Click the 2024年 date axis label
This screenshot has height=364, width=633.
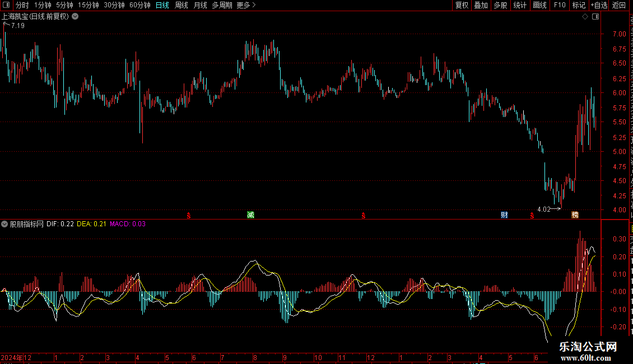[12, 357]
